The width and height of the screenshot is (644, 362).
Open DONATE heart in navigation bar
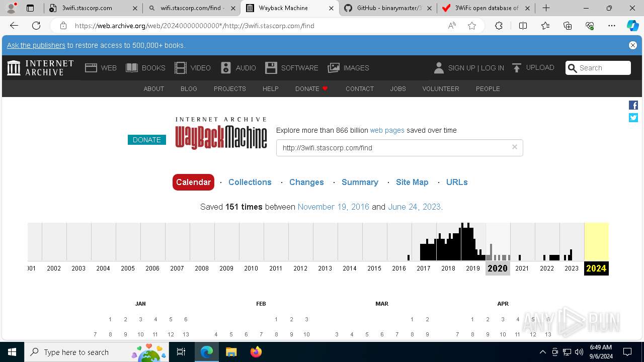pyautogui.click(x=311, y=88)
